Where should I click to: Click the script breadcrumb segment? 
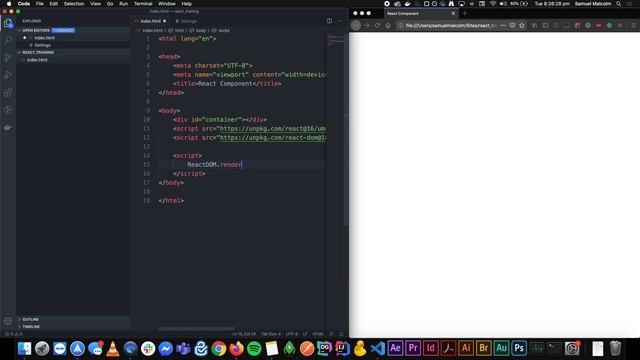pyautogui.click(x=224, y=30)
